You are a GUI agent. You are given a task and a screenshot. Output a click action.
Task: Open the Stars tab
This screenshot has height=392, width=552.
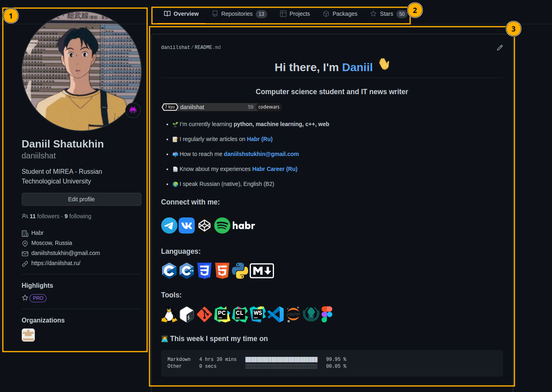[388, 14]
